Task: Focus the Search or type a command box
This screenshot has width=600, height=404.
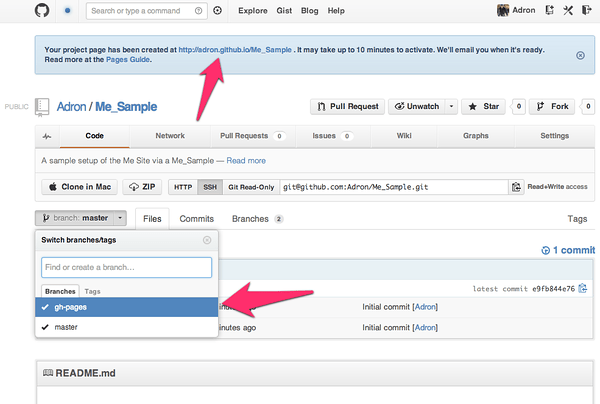Action: click(147, 11)
